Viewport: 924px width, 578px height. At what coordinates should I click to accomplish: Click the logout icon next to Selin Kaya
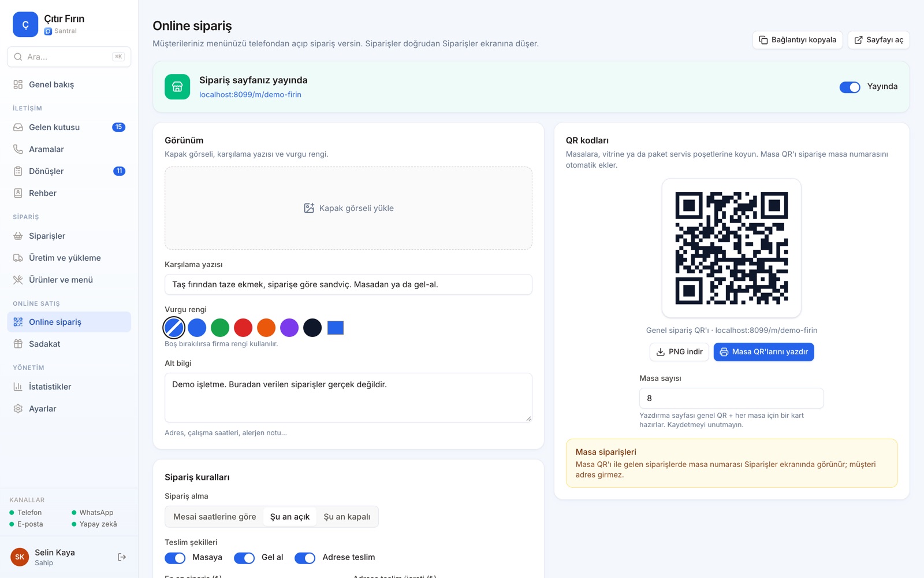122,557
